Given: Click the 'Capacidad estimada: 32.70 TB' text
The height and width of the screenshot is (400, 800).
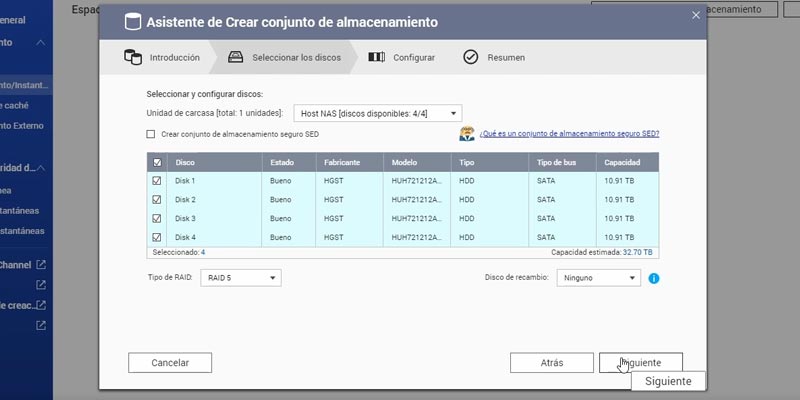Looking at the screenshot, I should 602,252.
